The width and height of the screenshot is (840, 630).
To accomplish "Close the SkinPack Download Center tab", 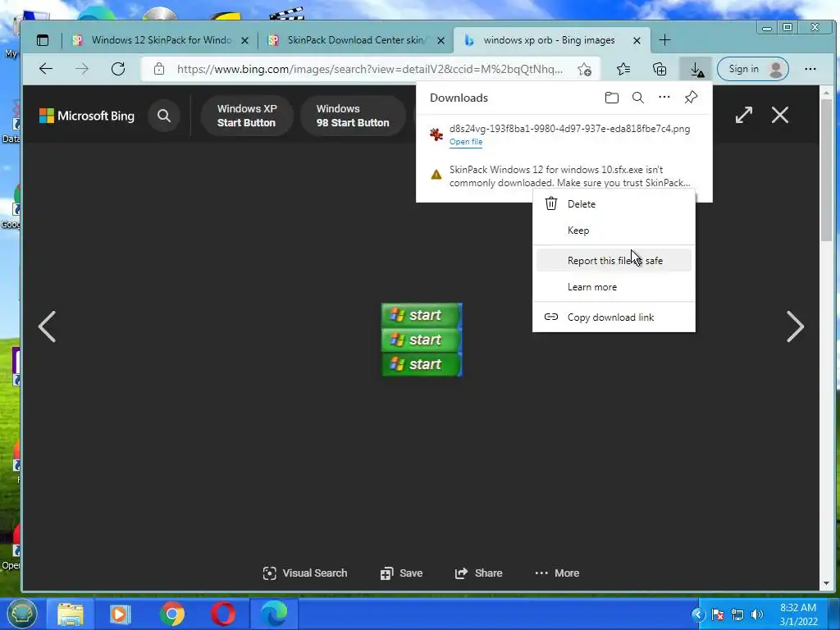I will pyautogui.click(x=441, y=40).
